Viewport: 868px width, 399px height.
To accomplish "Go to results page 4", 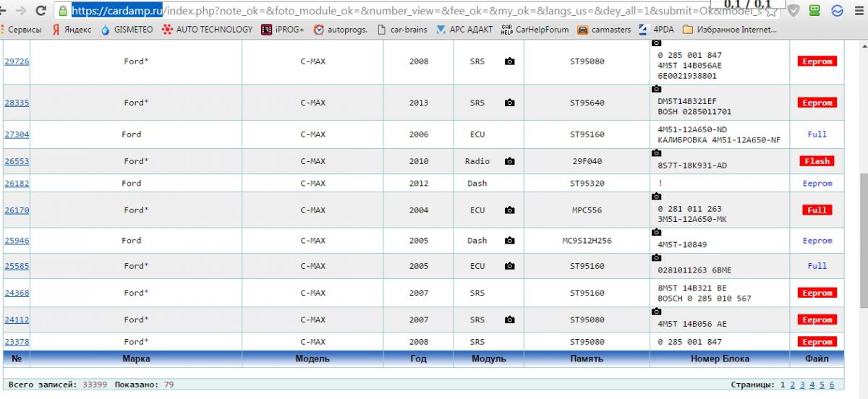I will (x=812, y=385).
